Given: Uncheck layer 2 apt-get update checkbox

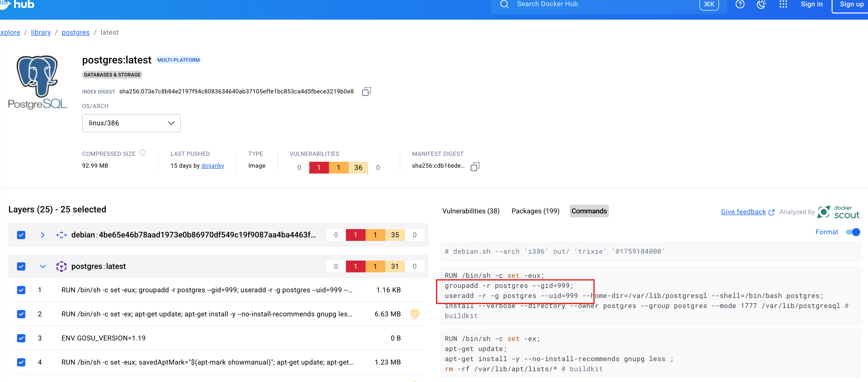Looking at the screenshot, I should coord(21,314).
